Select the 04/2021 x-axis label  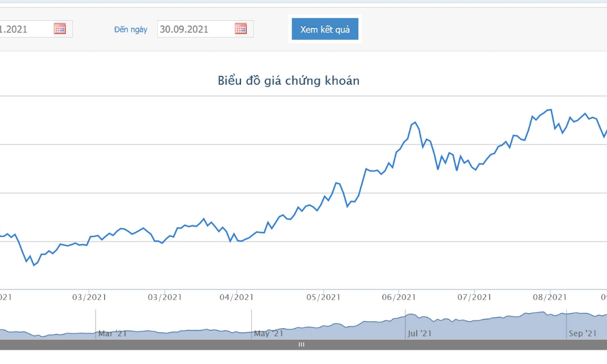(x=236, y=297)
